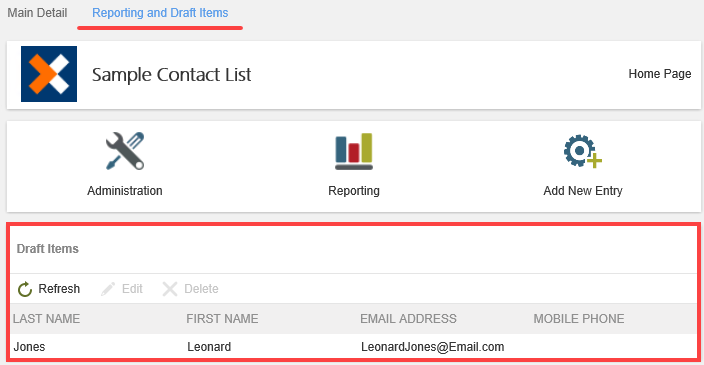Sort by FIRST NAME column header
The width and height of the screenshot is (704, 365).
coord(222,319)
